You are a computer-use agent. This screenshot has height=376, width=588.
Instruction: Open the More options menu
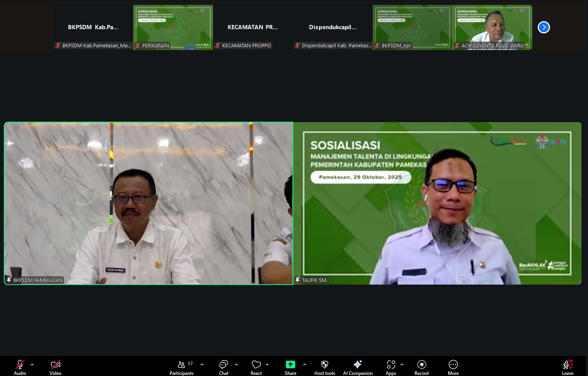tap(453, 367)
